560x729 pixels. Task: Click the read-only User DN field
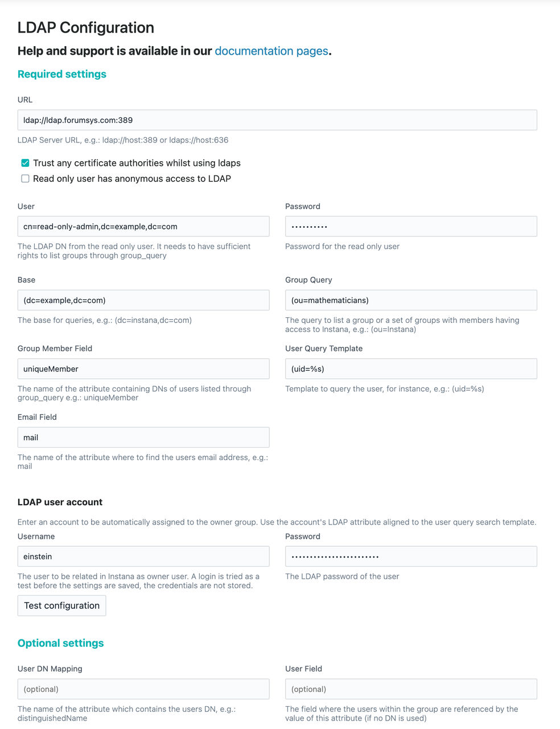143,227
